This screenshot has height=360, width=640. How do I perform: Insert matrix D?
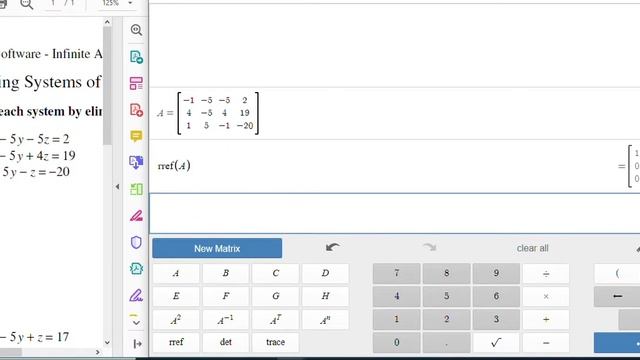click(x=325, y=273)
